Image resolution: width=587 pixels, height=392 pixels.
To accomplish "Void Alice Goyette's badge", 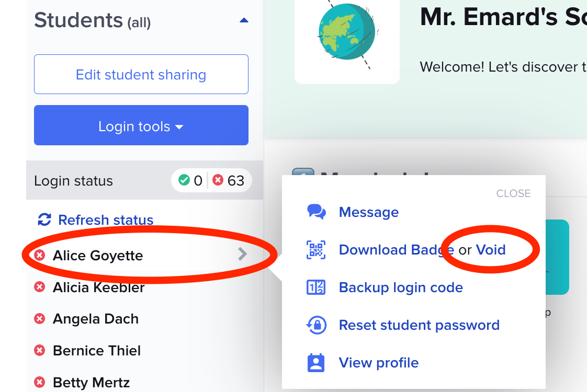I will coord(491,249).
